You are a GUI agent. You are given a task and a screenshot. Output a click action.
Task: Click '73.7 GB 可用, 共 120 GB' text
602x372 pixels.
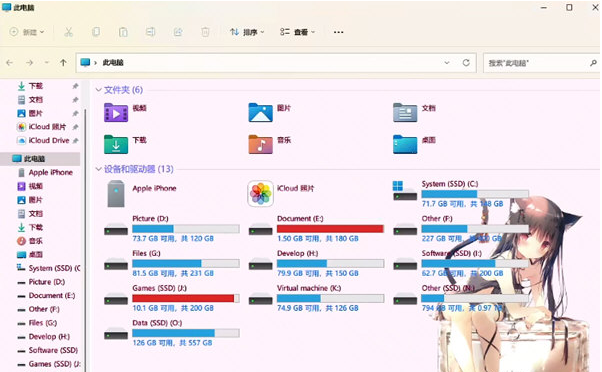[173, 239]
